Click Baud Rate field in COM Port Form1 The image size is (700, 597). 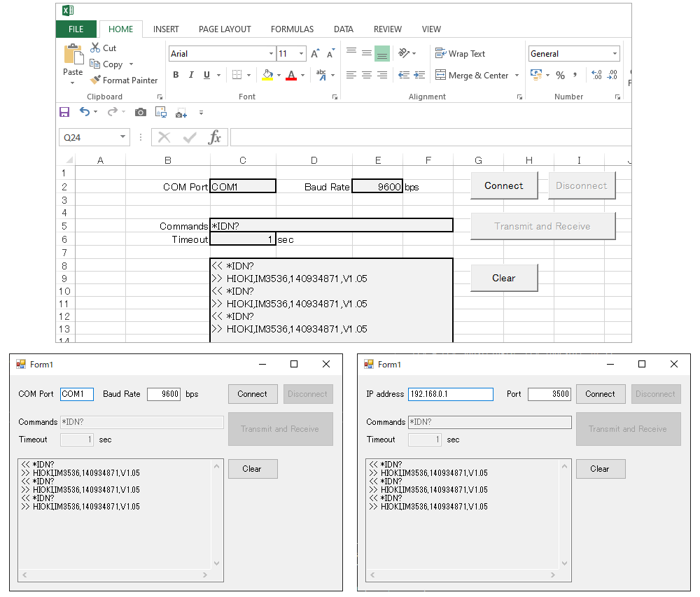[164, 394]
